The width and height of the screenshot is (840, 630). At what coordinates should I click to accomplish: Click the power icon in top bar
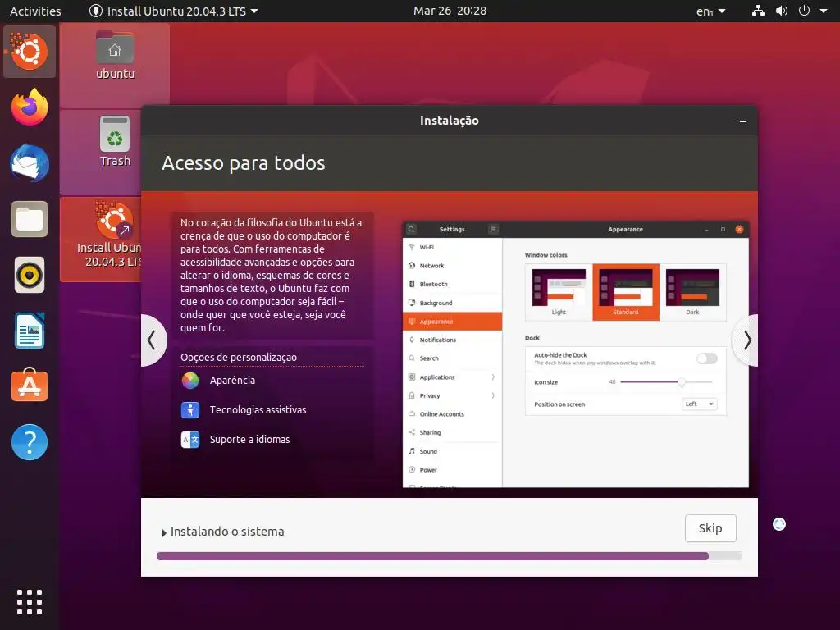804,11
